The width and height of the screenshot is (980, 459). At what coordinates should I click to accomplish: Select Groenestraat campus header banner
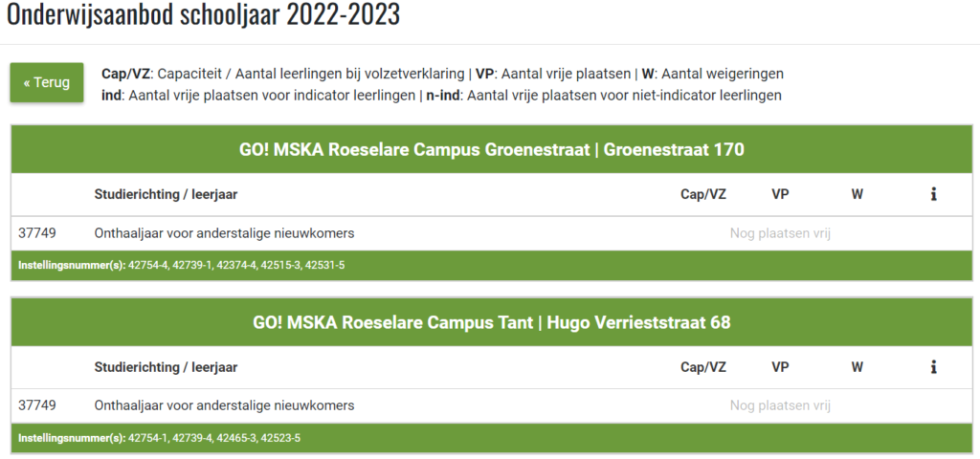point(491,150)
